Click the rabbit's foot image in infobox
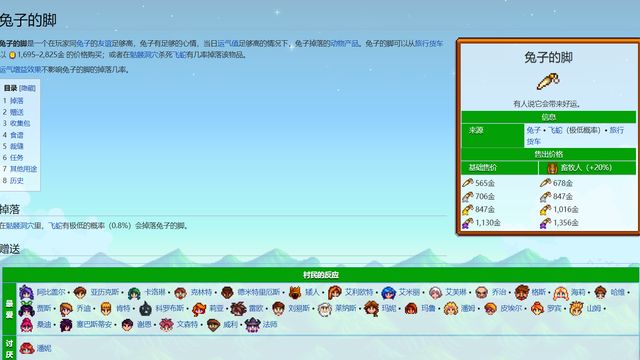 click(548, 81)
